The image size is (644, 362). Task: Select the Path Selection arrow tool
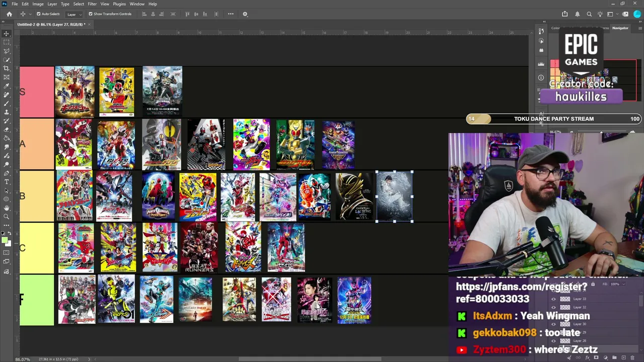[7, 191]
